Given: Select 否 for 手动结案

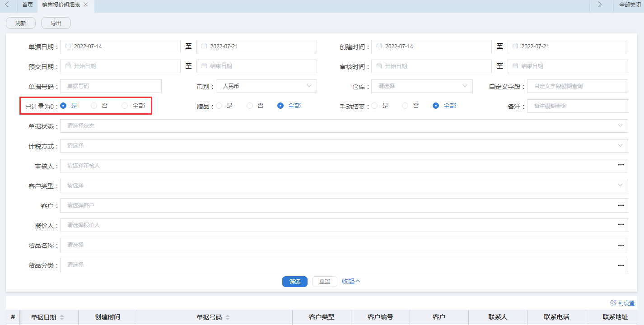Looking at the screenshot, I should [405, 106].
